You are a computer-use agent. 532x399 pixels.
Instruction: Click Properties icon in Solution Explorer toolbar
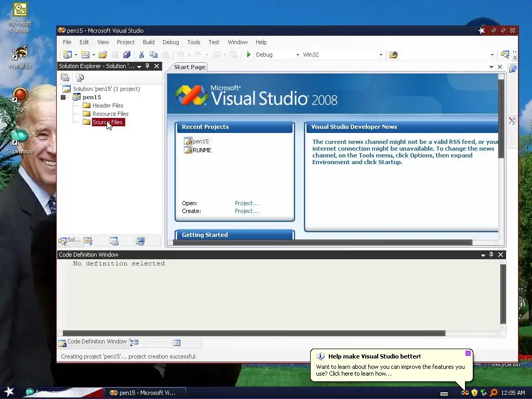65,77
